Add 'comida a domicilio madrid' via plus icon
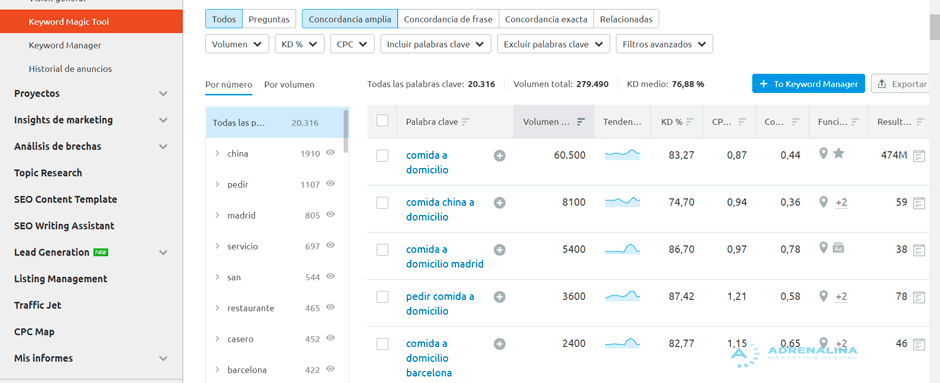This screenshot has height=383, width=940. [499, 249]
